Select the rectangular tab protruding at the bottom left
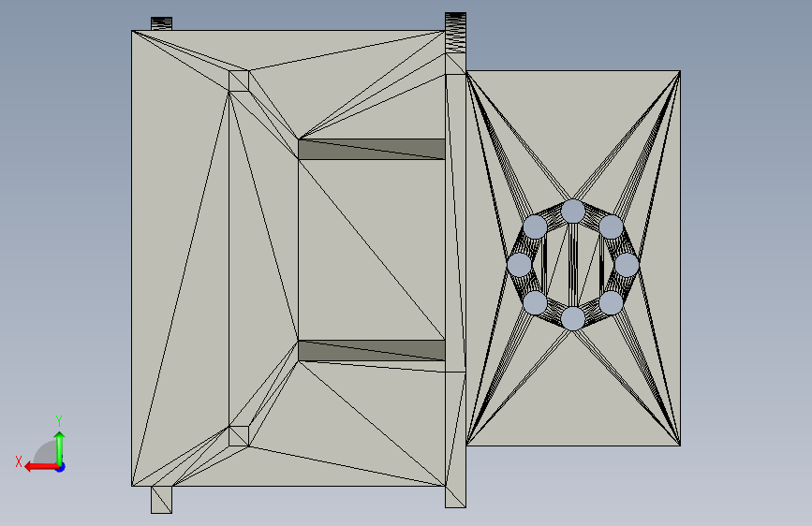The width and height of the screenshot is (812, 526). [x=162, y=500]
